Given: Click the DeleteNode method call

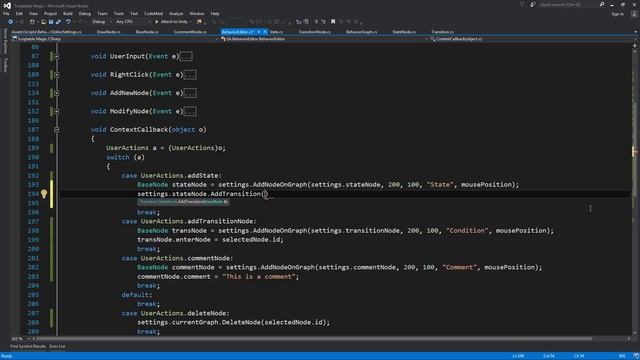Looking at the screenshot, I should (x=241, y=322).
